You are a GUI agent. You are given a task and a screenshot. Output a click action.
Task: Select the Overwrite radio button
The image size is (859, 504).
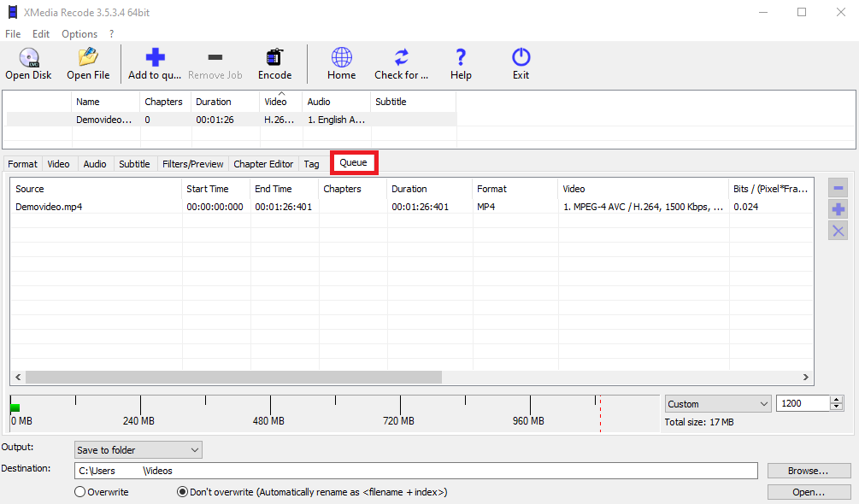point(80,492)
